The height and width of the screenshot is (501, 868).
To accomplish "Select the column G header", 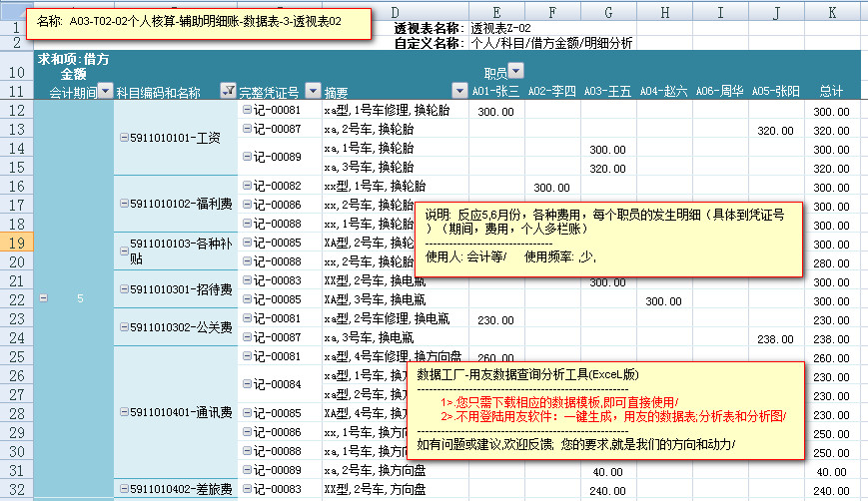I will pyautogui.click(x=608, y=11).
